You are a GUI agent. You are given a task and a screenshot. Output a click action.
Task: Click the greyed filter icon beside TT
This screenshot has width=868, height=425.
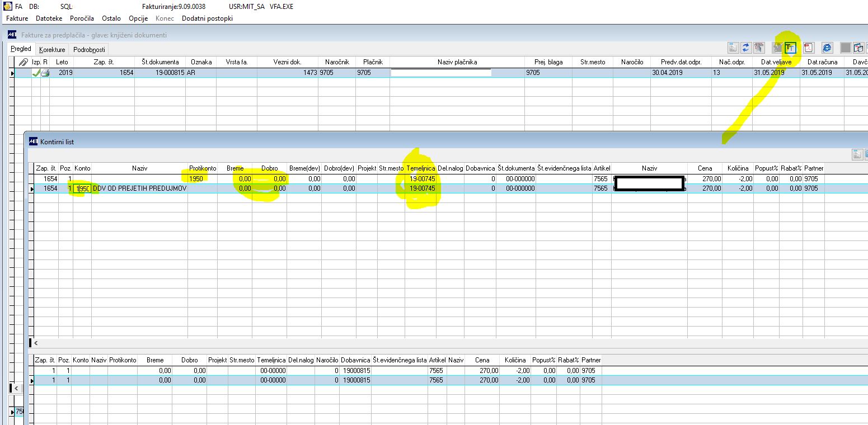pos(777,48)
